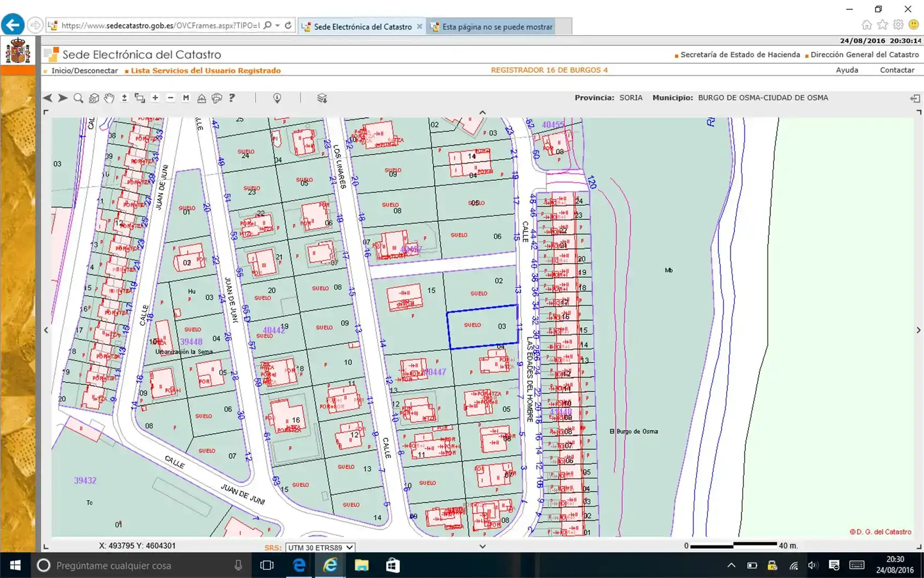Click the purple block number 40455
The height and width of the screenshot is (578, 924).
(x=553, y=125)
